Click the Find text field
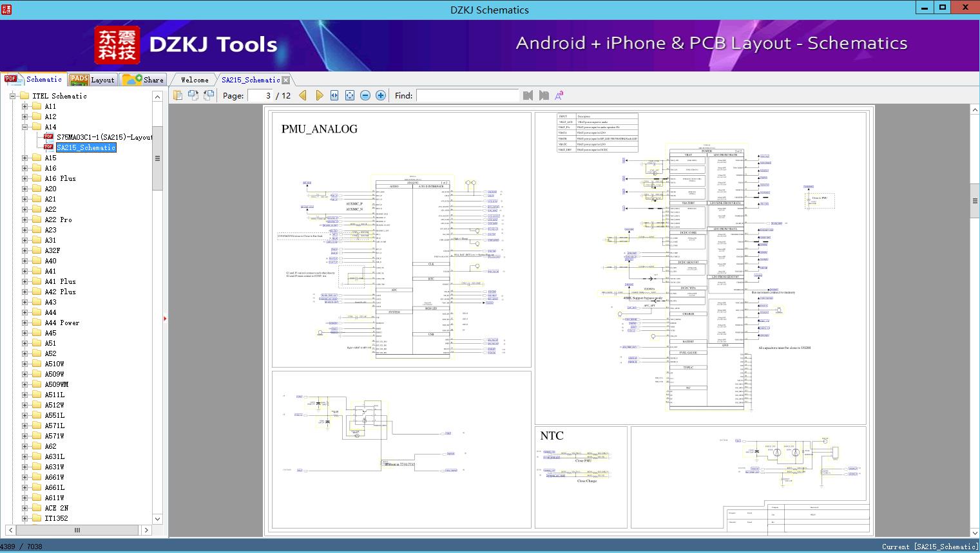Image resolution: width=980 pixels, height=553 pixels. pos(467,95)
